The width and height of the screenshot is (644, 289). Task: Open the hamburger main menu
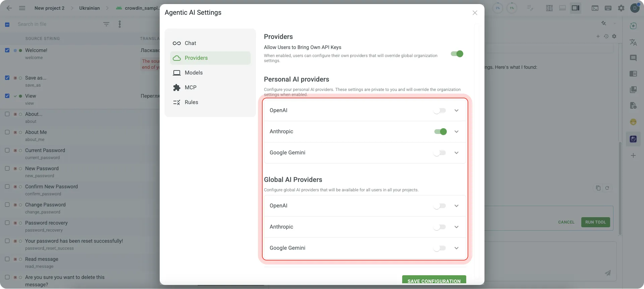click(x=22, y=8)
